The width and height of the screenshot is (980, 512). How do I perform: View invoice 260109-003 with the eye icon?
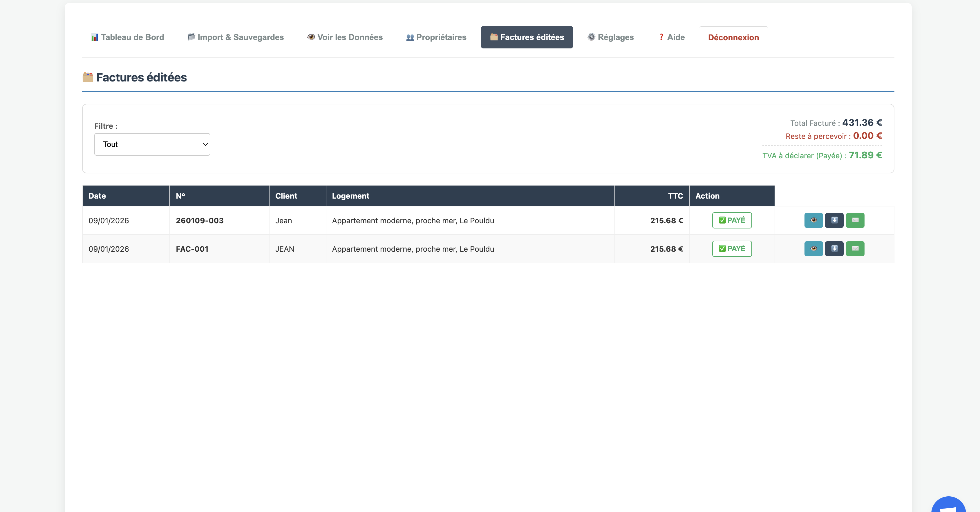813,220
